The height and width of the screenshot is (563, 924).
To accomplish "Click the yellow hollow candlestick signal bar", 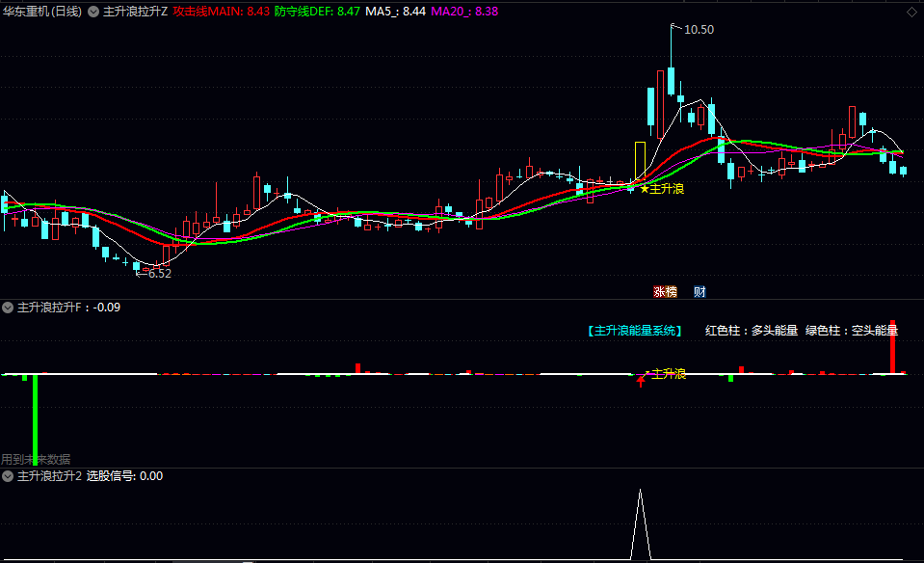I will point(640,161).
